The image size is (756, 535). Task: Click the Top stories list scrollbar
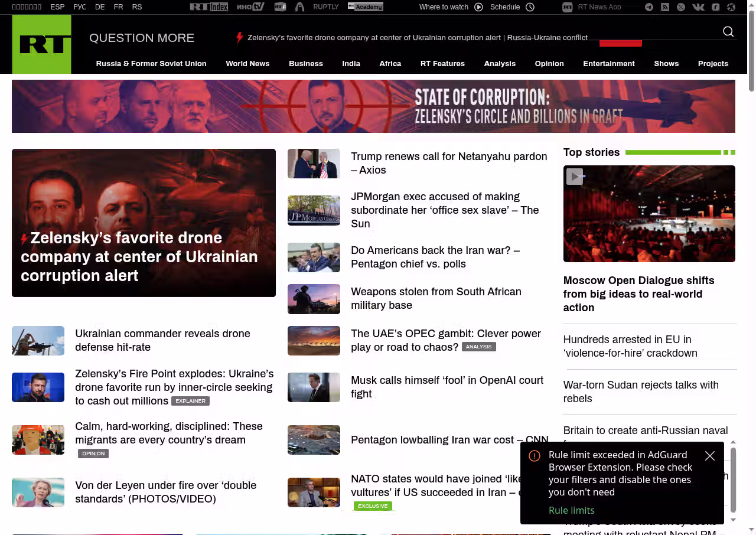(x=733, y=478)
